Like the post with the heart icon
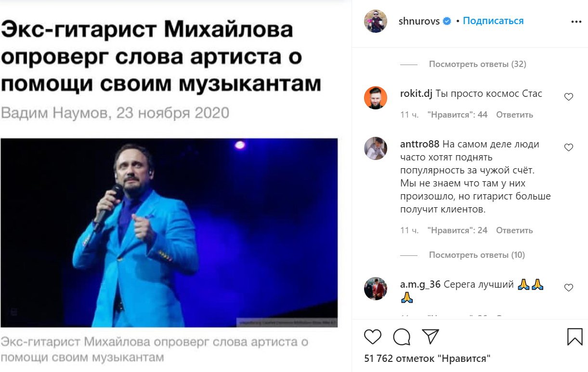 pos(373,337)
